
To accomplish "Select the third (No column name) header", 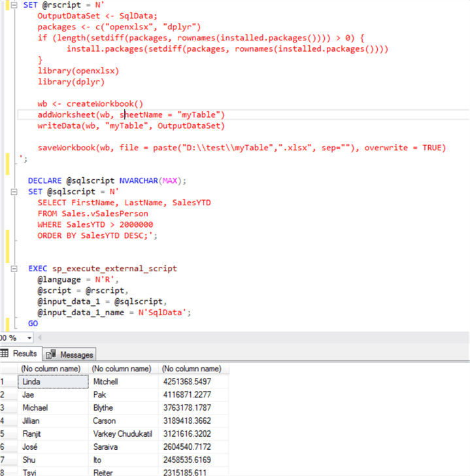I will click(x=193, y=369).
